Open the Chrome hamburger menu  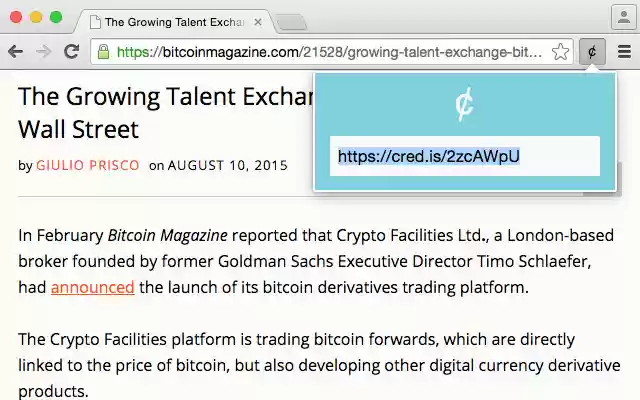coord(624,52)
